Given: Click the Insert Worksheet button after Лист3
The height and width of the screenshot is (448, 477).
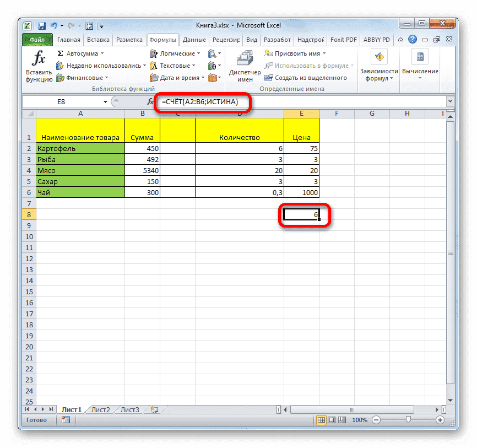Looking at the screenshot, I should pos(154,409).
